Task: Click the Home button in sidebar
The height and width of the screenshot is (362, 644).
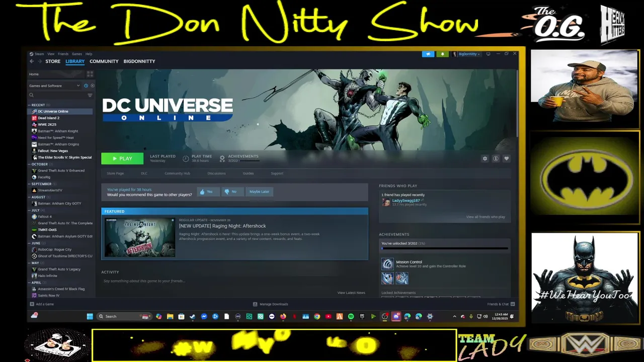Action: [x=34, y=74]
